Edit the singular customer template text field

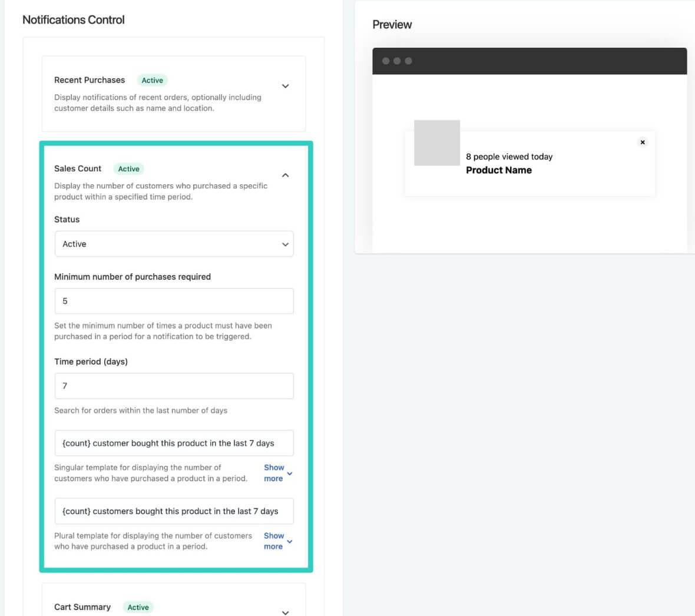pyautogui.click(x=174, y=443)
